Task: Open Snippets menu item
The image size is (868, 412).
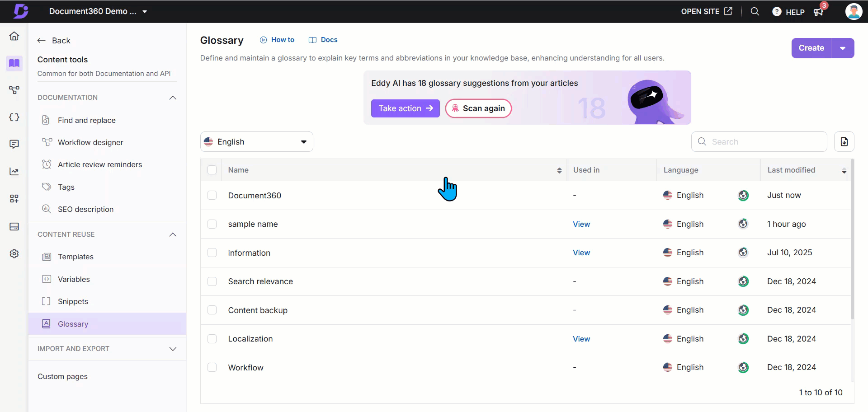Action: tap(107, 301)
